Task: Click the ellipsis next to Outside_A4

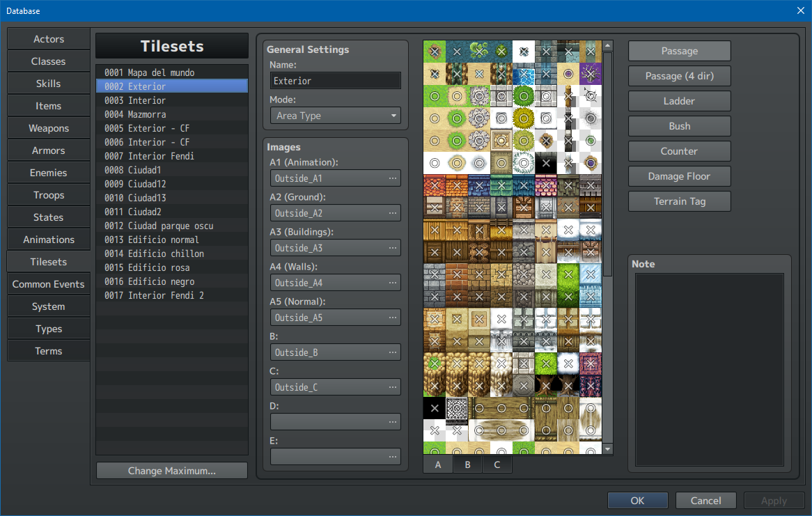Action: [393, 283]
